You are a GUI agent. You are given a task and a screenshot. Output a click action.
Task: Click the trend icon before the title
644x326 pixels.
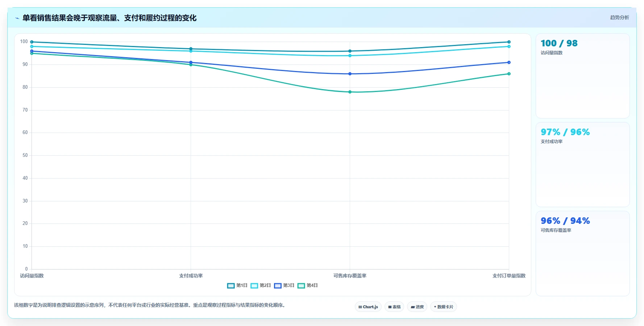click(x=17, y=18)
